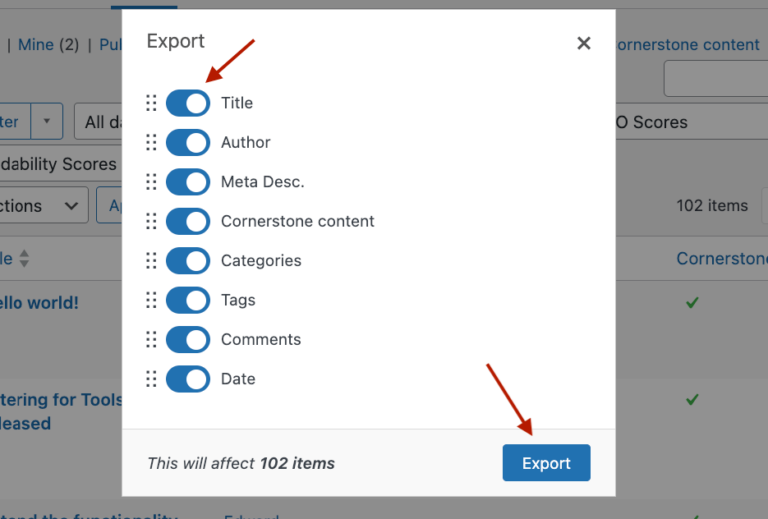This screenshot has width=768, height=519.
Task: Open the All dates dropdown
Action: click(x=98, y=121)
